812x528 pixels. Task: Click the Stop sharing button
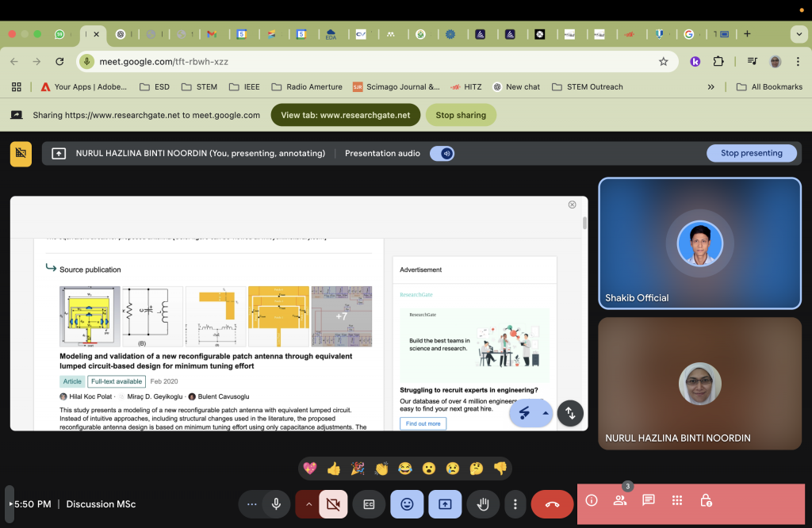point(461,115)
